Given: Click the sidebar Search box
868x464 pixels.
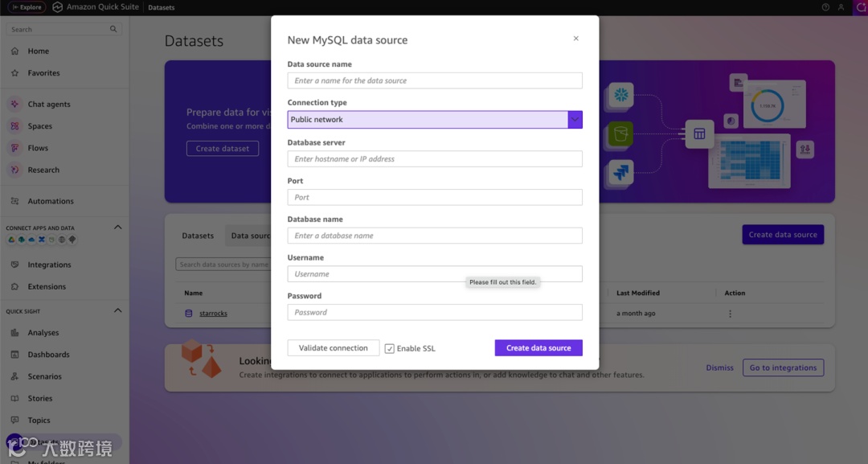Looking at the screenshot, I should pos(63,29).
